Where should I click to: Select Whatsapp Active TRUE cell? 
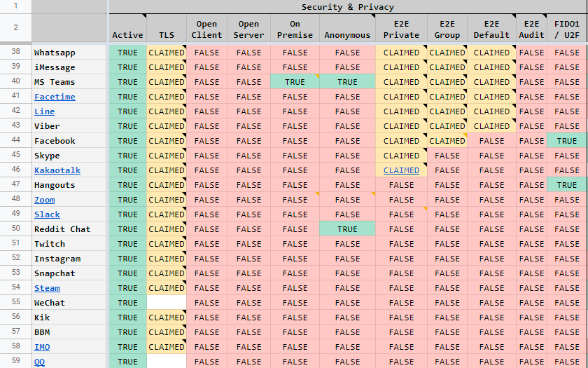(x=127, y=53)
